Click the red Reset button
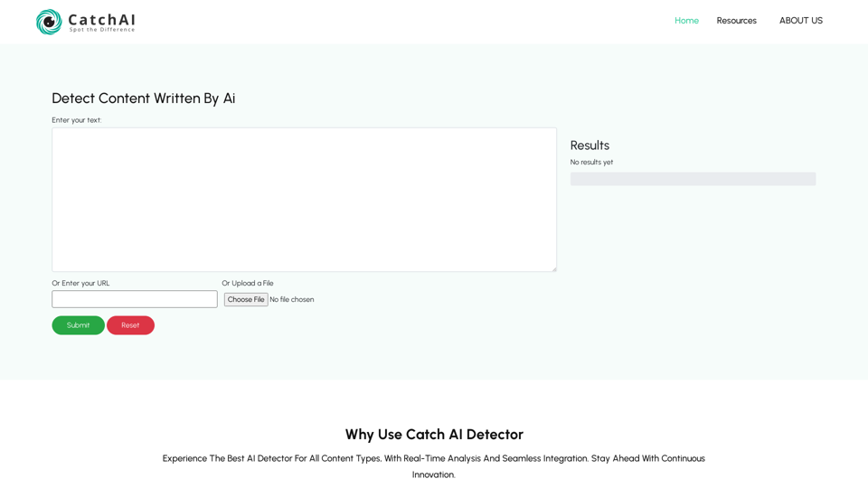This screenshot has height=488, width=868. (x=130, y=325)
